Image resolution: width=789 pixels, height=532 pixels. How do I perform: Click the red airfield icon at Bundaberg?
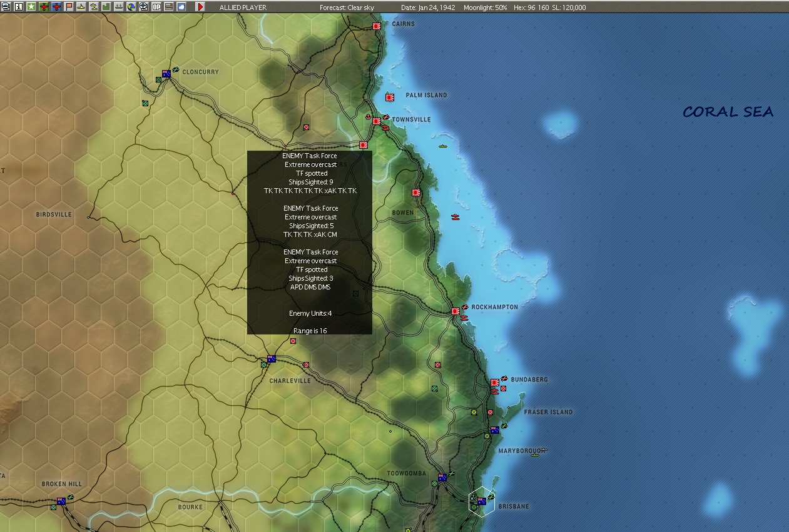pyautogui.click(x=504, y=378)
